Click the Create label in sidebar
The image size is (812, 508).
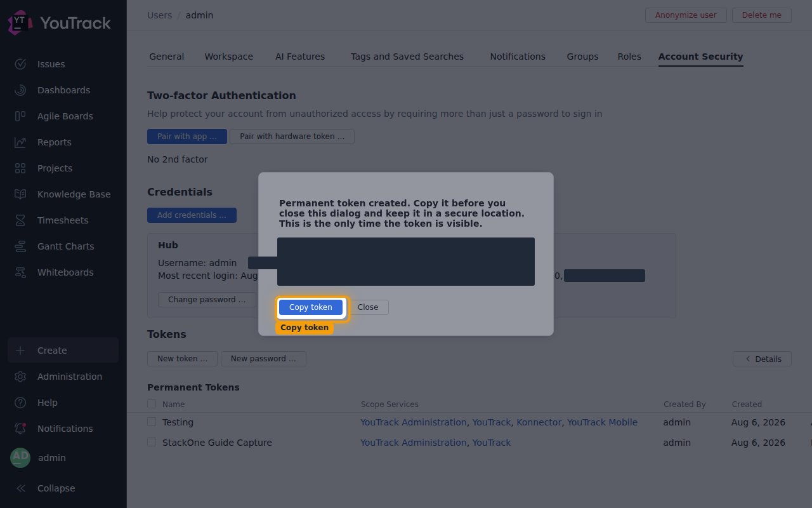pyautogui.click(x=52, y=351)
